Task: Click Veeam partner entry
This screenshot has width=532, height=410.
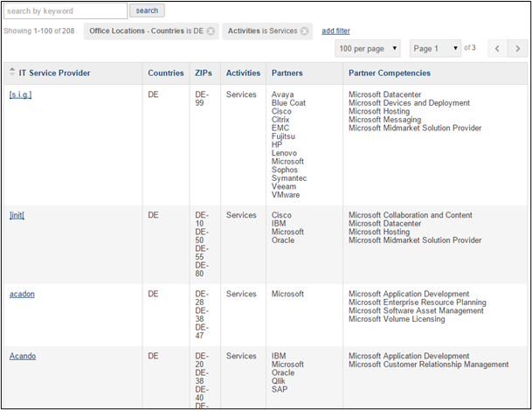Action: (x=284, y=186)
